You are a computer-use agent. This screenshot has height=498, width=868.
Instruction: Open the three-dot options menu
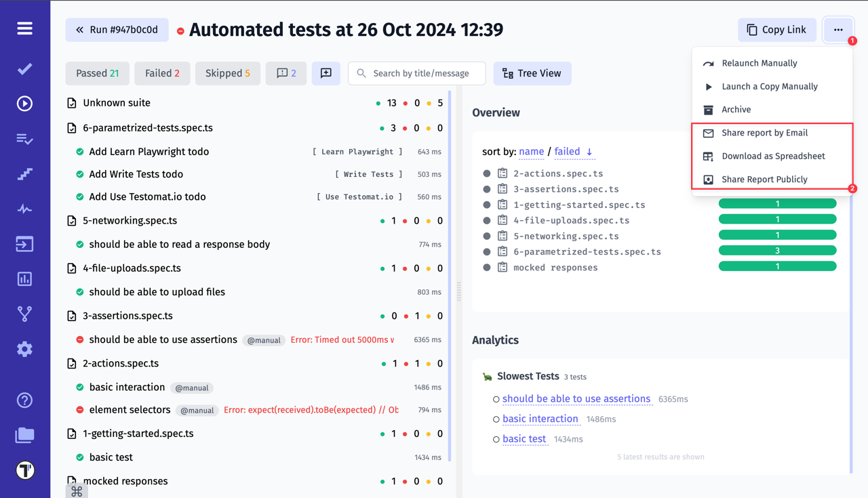(839, 29)
